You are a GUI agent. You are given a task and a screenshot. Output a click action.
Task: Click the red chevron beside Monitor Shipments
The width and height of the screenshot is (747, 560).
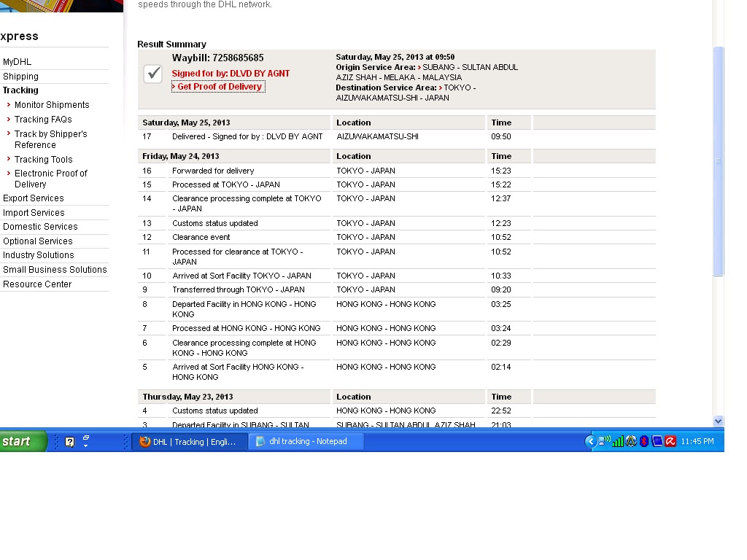[9, 105]
